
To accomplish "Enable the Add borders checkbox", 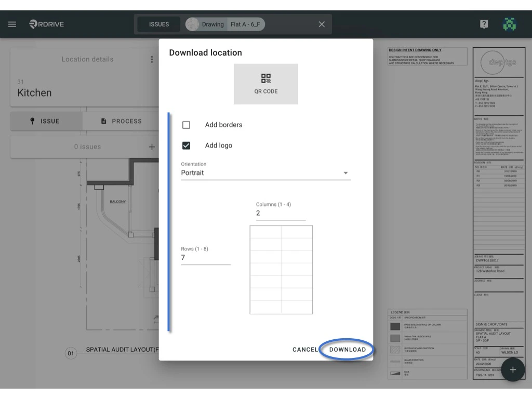I will (186, 125).
